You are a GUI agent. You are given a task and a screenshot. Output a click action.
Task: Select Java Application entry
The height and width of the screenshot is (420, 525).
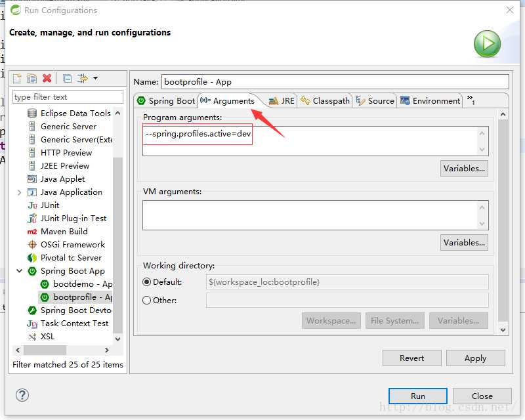pos(72,192)
